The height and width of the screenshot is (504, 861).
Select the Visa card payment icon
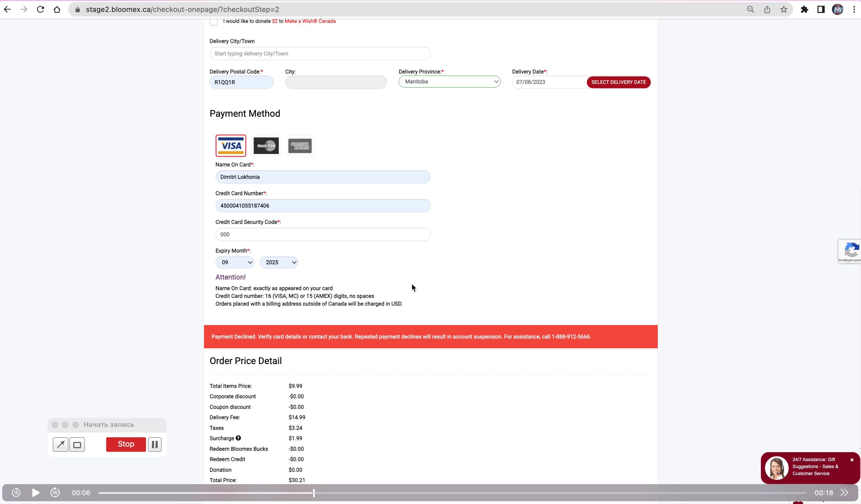pyautogui.click(x=231, y=146)
